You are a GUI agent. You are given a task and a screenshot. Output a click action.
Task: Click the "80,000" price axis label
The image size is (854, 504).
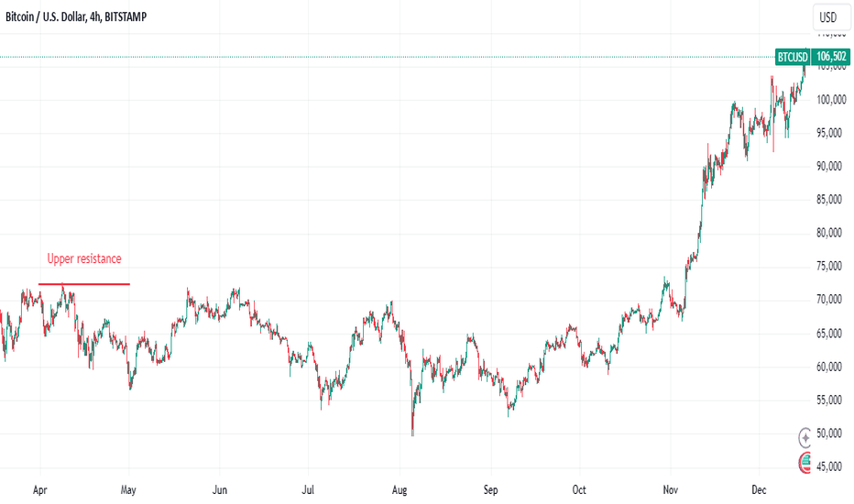click(829, 233)
